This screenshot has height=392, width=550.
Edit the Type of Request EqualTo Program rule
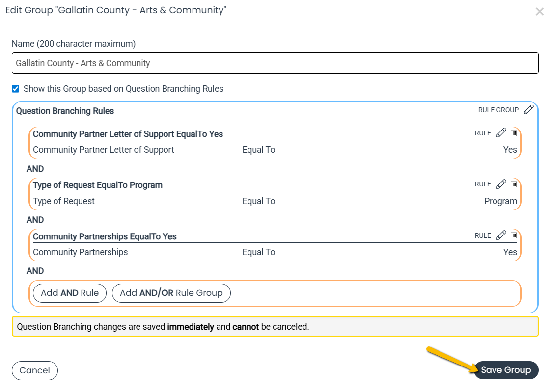(x=501, y=184)
